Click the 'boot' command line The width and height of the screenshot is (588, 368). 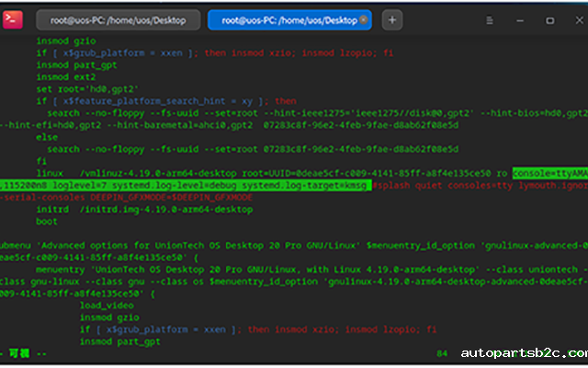click(x=46, y=222)
